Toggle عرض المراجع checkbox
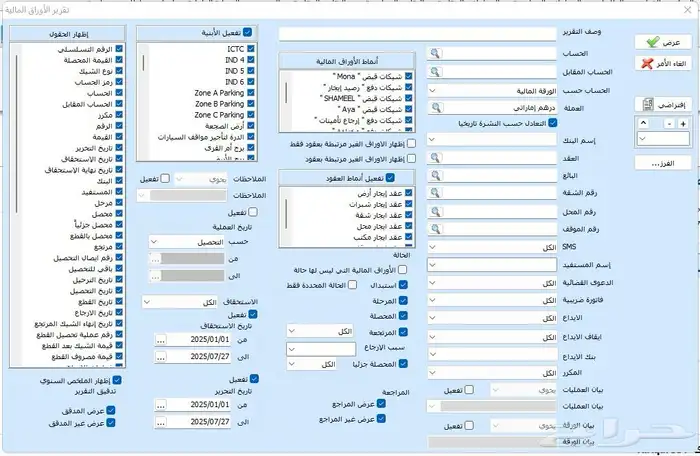 [381, 404]
